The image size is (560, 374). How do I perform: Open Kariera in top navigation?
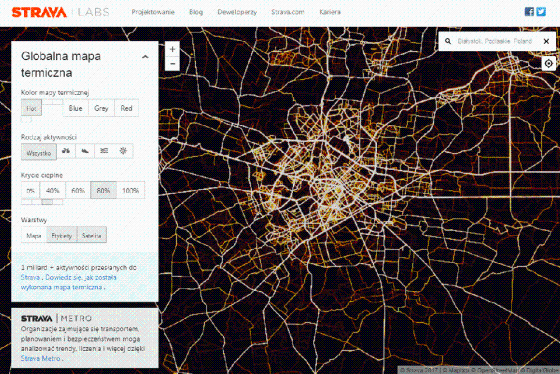click(330, 12)
